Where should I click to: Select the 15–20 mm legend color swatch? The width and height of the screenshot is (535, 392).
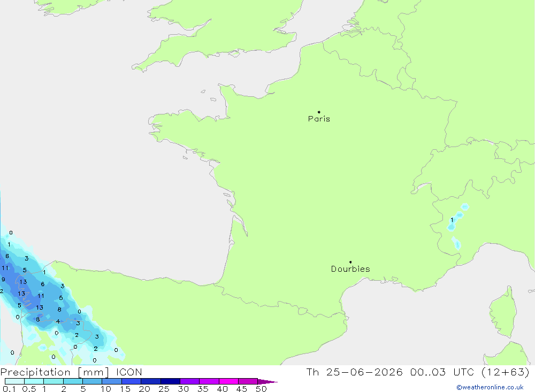131,381
